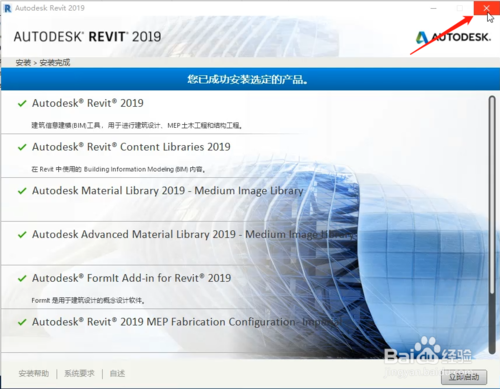Click the checkmark by MEP Fabrication Configuration
The height and width of the screenshot is (389, 500).
click(22, 322)
